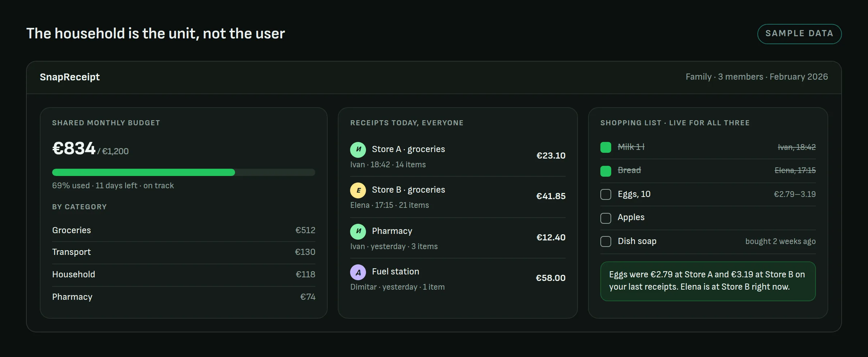This screenshot has width=868, height=357.
Task: Click the €41.85 receipt amount
Action: (x=551, y=196)
